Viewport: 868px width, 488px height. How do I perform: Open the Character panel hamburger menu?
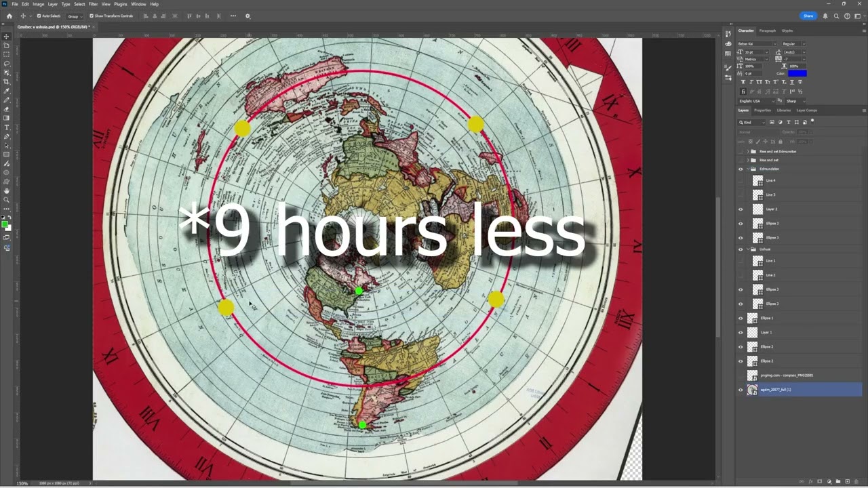point(864,30)
